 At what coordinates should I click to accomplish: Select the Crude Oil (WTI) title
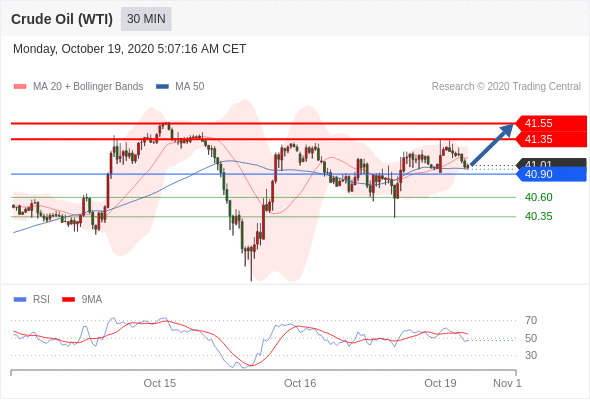tap(62, 19)
